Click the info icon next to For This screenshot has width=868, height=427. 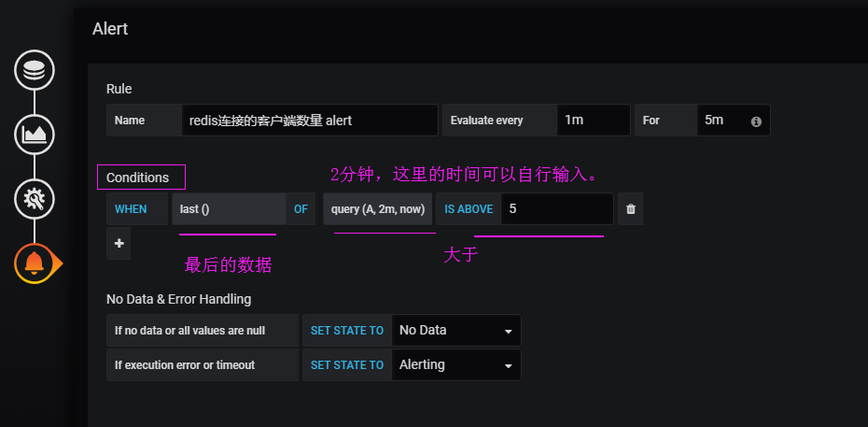[x=756, y=121]
